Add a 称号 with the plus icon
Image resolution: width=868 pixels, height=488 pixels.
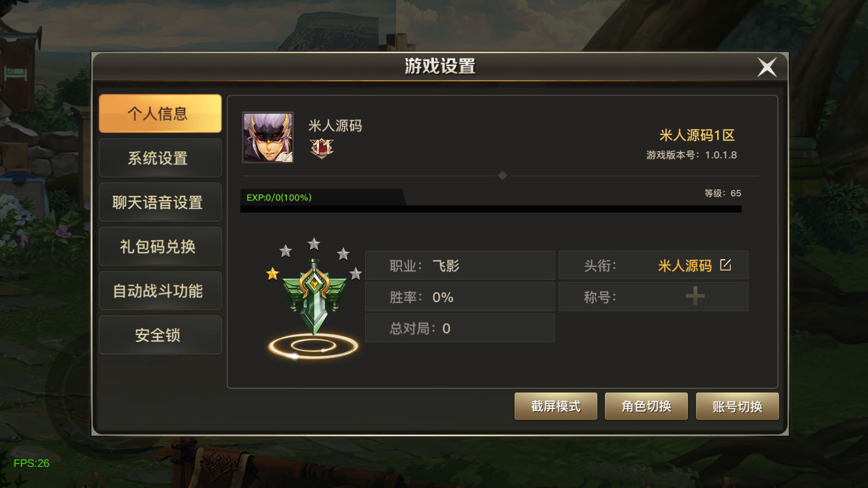pos(695,296)
